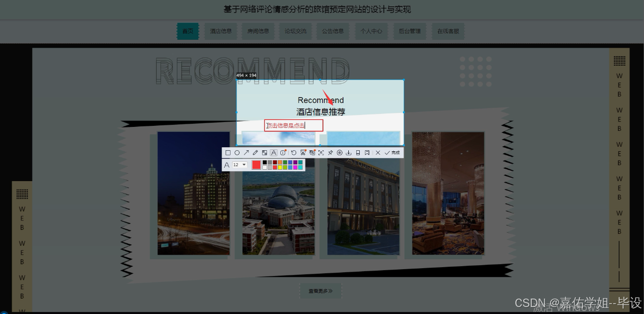Open the 房间信息 nav tab
Screen dimensions: 644x314
click(258, 31)
